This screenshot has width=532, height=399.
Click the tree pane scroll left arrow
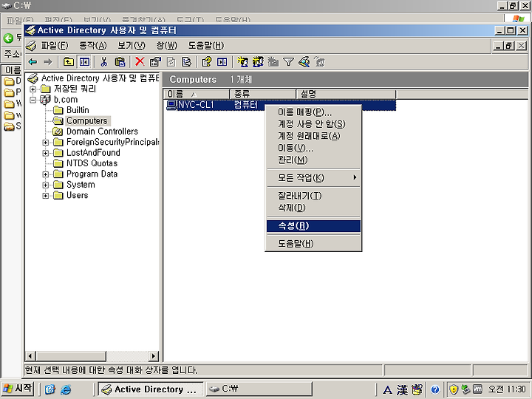point(30,356)
